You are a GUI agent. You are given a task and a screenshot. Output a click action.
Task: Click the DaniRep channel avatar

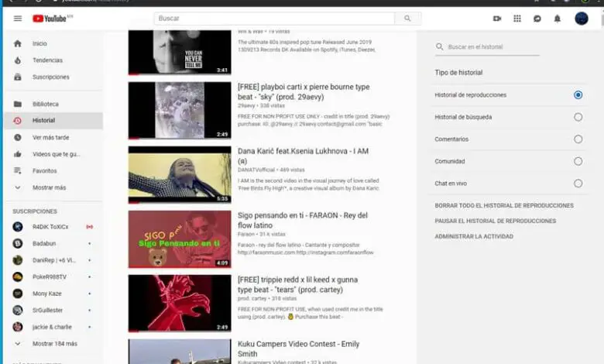pos(18,260)
